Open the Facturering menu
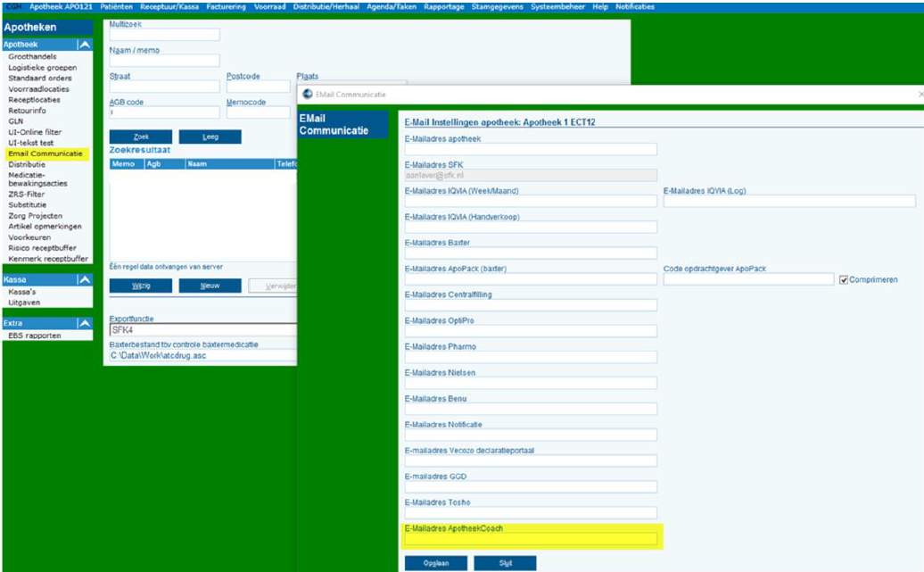The image size is (924, 572). click(227, 6)
